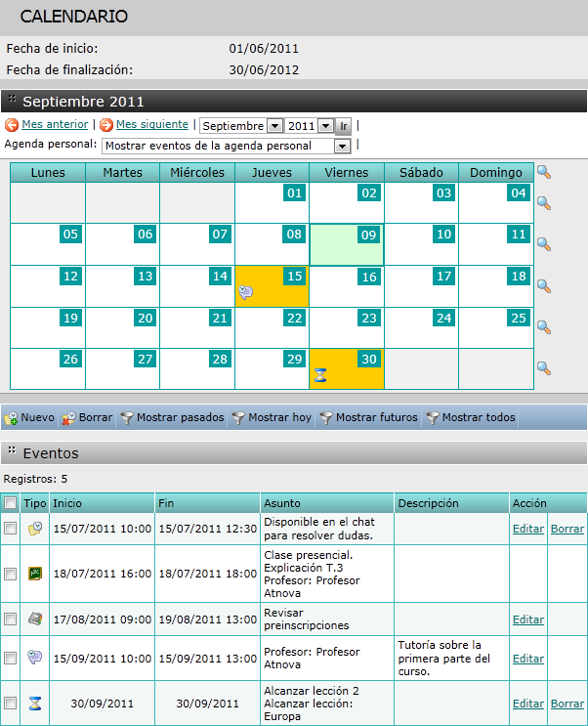Click the Mostrar hoy label
Image resolution: width=588 pixels, height=726 pixels.
pos(279,417)
